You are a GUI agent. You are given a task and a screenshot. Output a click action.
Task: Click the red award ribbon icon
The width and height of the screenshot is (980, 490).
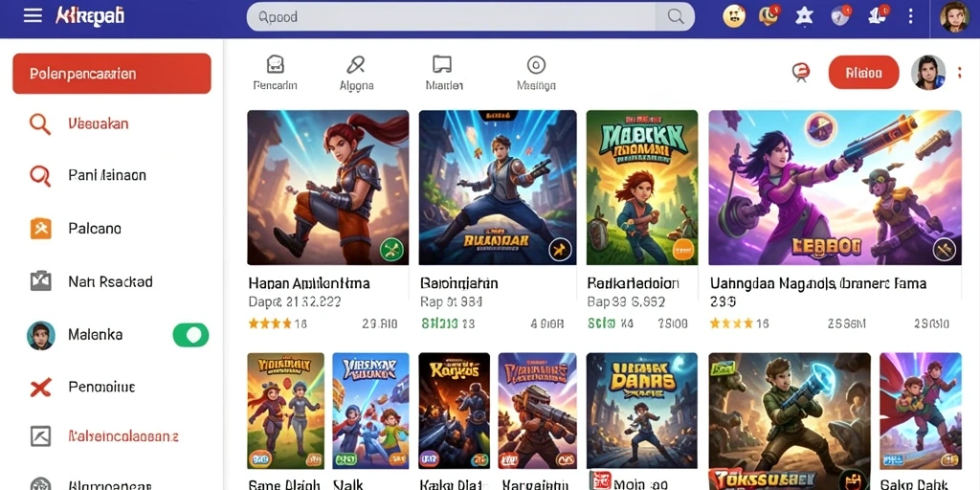801,73
